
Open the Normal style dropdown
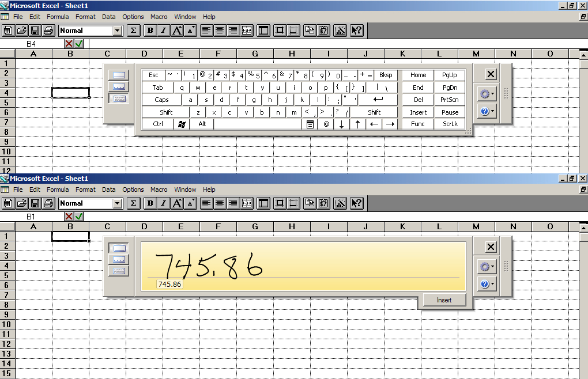(117, 30)
